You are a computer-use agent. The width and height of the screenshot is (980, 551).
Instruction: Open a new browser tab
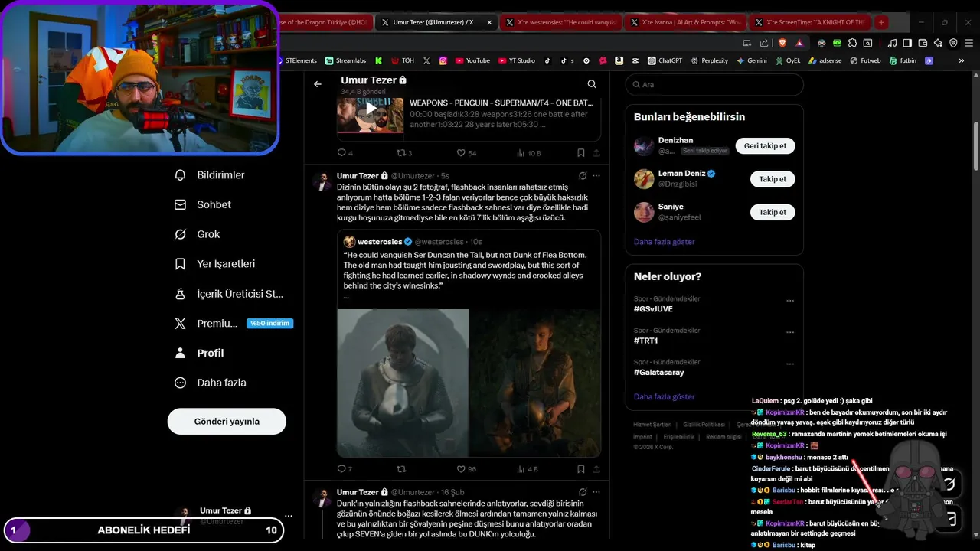coord(881,23)
